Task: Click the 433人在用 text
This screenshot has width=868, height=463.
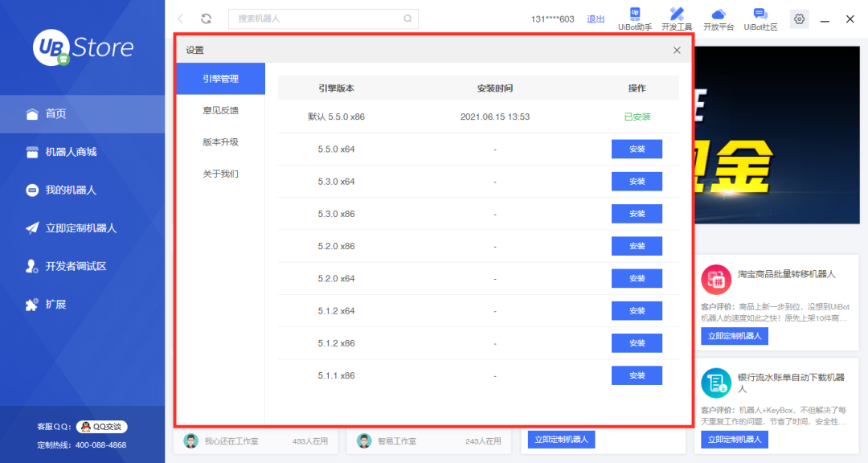Action: click(x=310, y=441)
